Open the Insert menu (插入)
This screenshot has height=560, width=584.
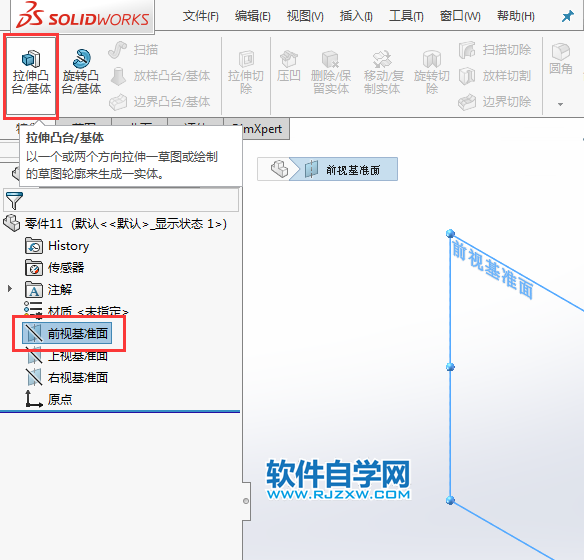pyautogui.click(x=356, y=16)
